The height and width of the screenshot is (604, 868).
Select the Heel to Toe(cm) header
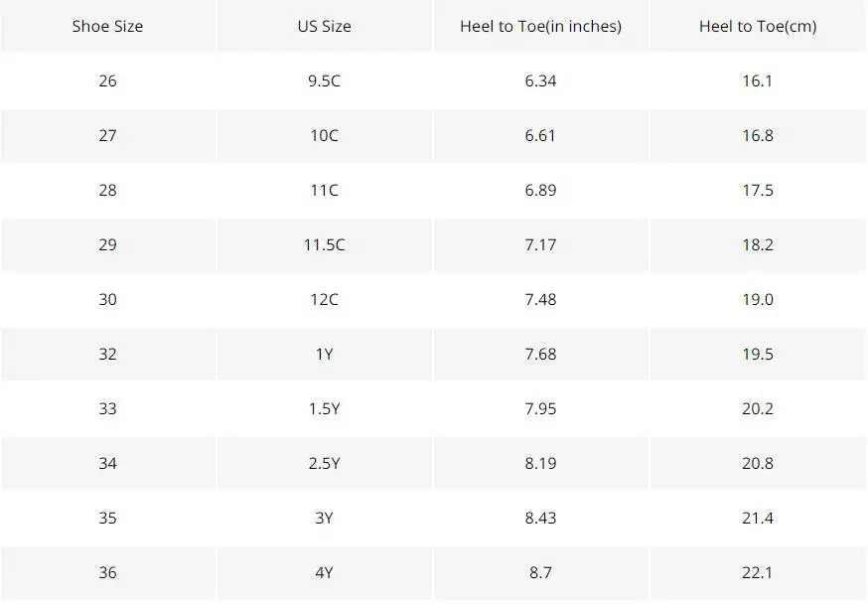click(758, 26)
